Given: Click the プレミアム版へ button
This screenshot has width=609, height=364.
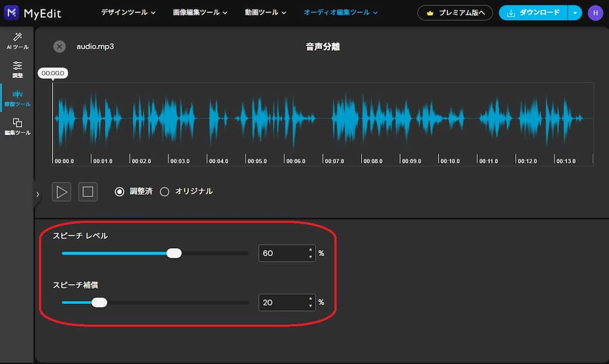Looking at the screenshot, I should 455,12.
